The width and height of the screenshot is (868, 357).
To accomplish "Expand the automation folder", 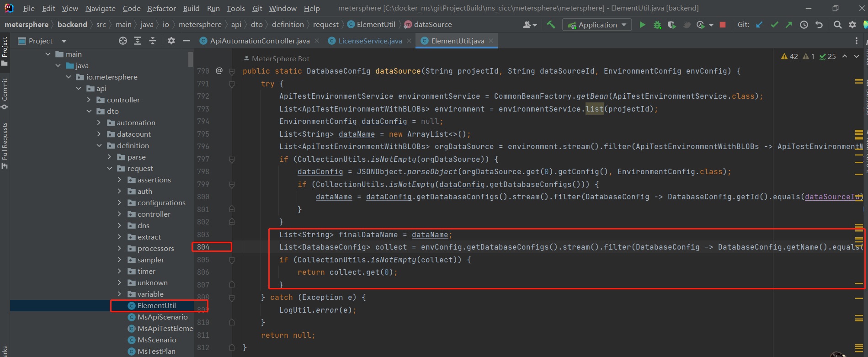I will point(99,123).
